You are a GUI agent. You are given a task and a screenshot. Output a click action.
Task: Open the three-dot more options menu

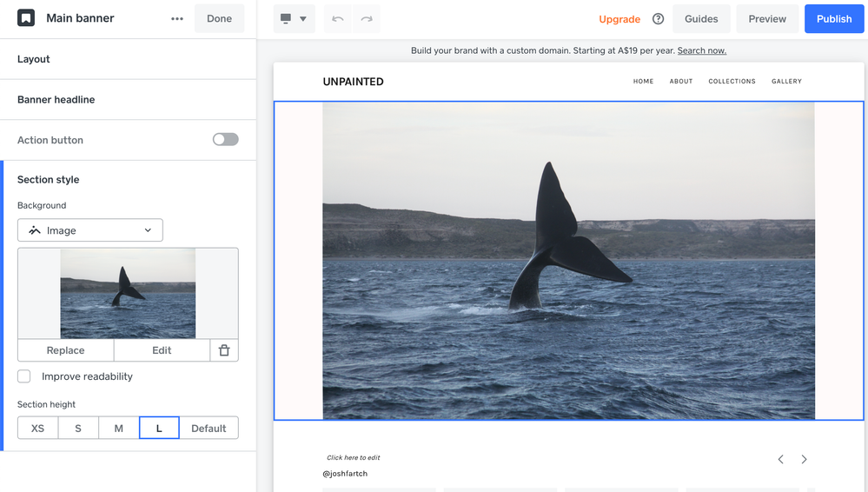point(177,18)
